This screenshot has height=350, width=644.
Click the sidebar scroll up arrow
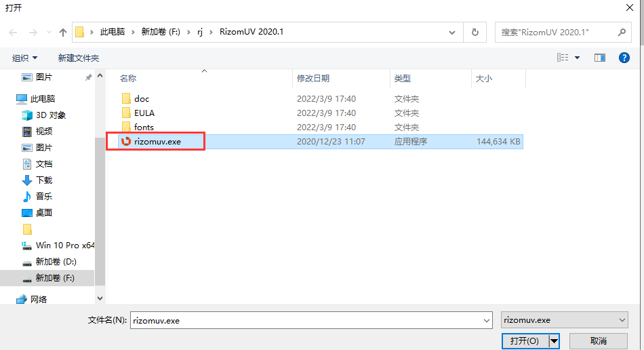point(100,76)
